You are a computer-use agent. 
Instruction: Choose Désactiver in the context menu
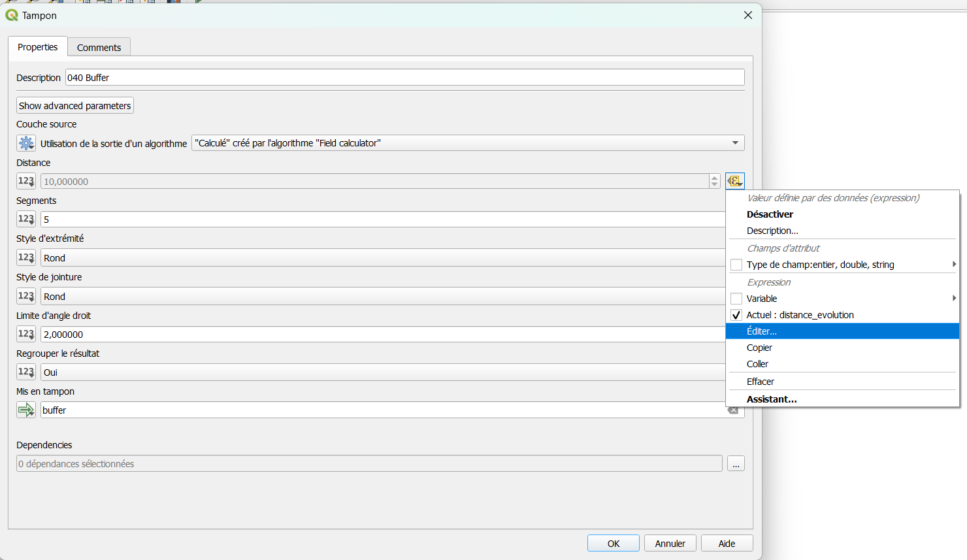[x=842, y=214]
